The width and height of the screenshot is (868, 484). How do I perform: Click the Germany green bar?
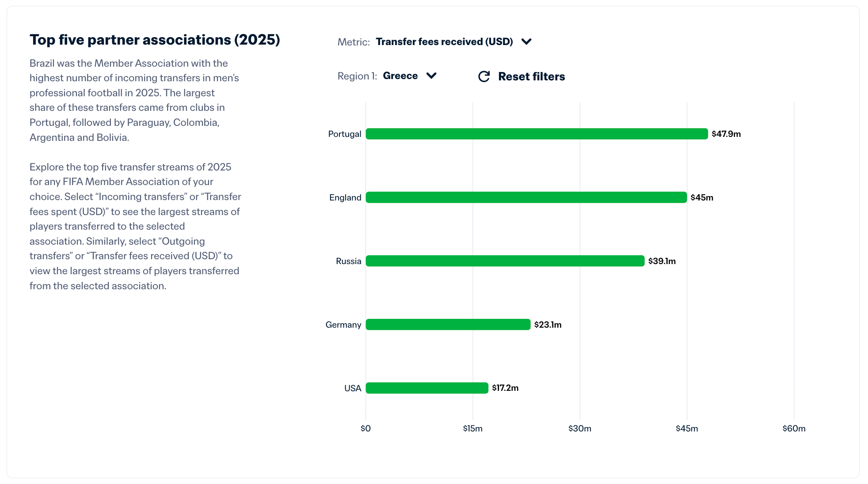click(x=448, y=325)
